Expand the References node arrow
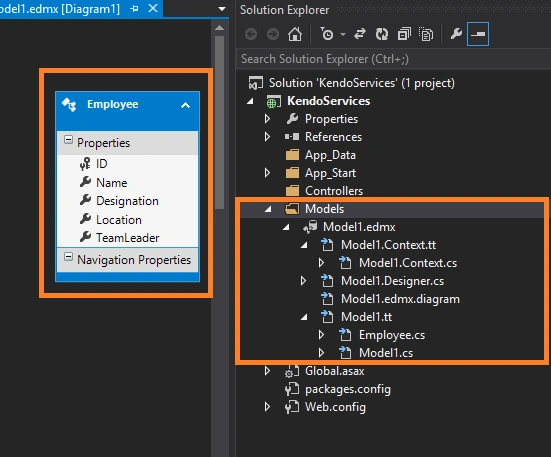 [x=267, y=137]
